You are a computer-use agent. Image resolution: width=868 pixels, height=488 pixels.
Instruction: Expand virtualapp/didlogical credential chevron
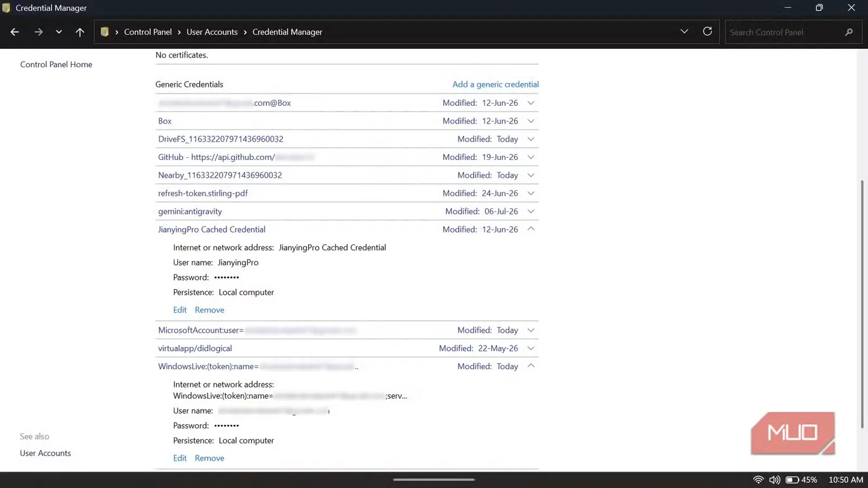[x=531, y=348]
